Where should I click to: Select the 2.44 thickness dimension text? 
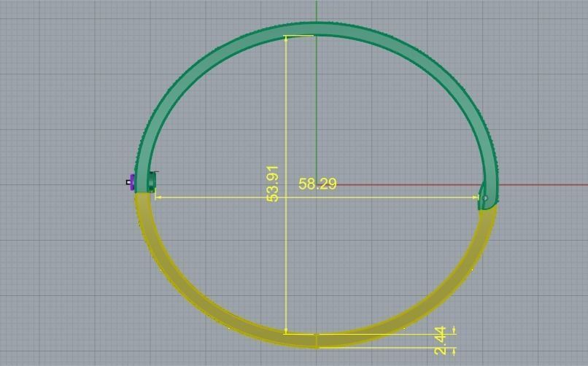pyautogui.click(x=440, y=340)
